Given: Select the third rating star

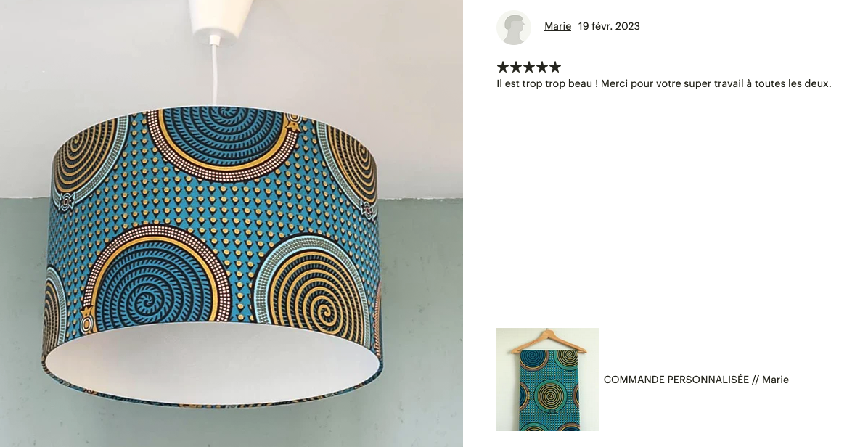Looking at the screenshot, I should click(528, 67).
